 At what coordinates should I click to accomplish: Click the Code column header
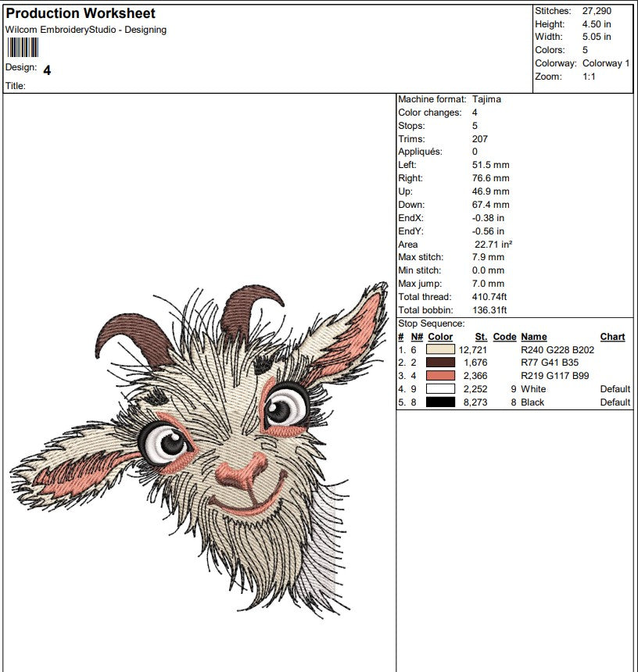click(x=504, y=337)
